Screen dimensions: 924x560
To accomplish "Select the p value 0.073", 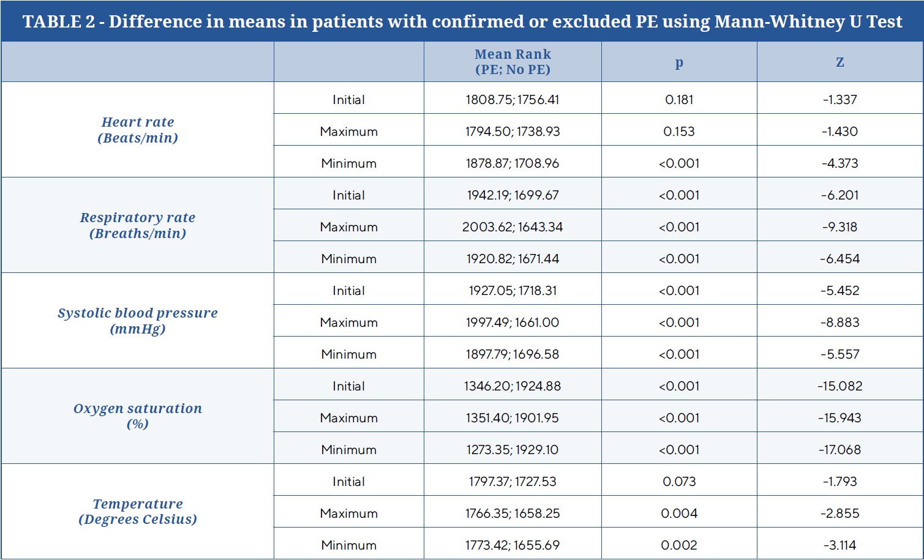I will pos(679,482).
